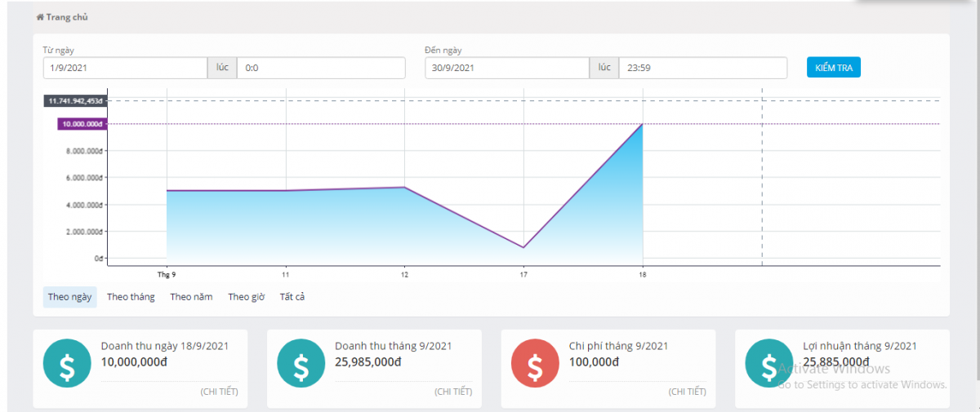Screen dimensions: 980x412
Task: Click the chart data point at day 17
Action: tap(523, 247)
